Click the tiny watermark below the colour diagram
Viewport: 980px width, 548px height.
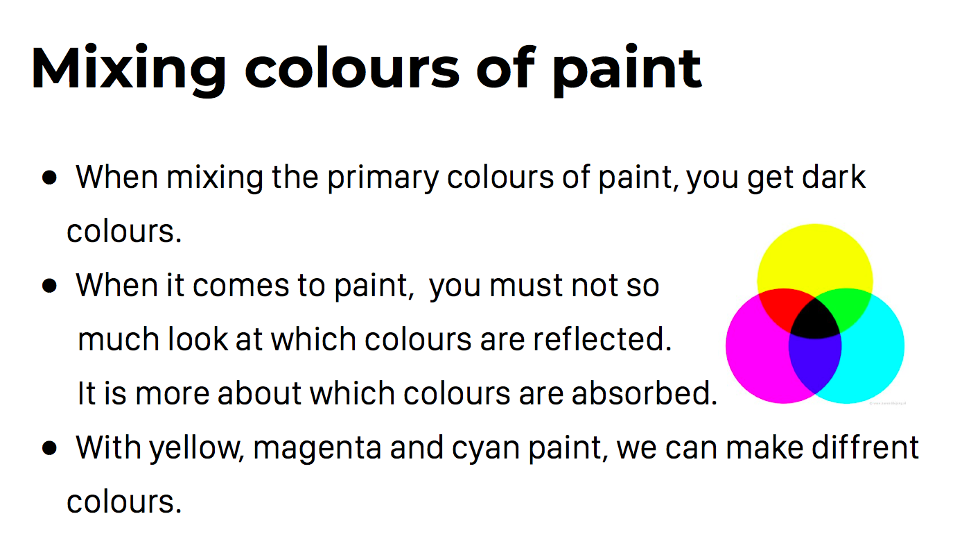tap(888, 402)
